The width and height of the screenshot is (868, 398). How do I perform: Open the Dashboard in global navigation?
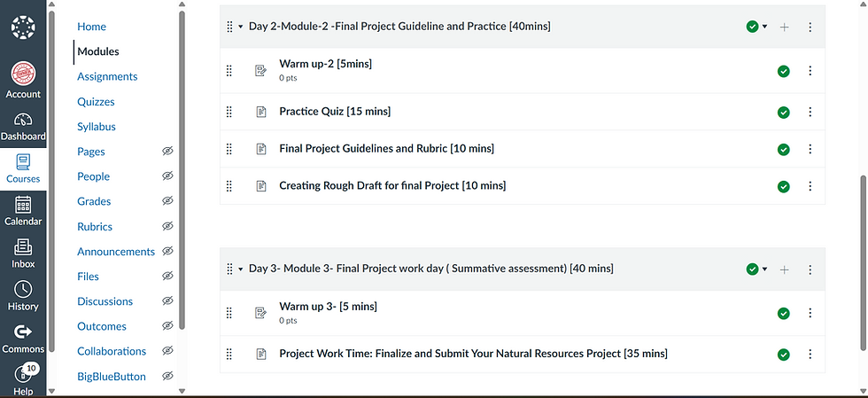23,127
